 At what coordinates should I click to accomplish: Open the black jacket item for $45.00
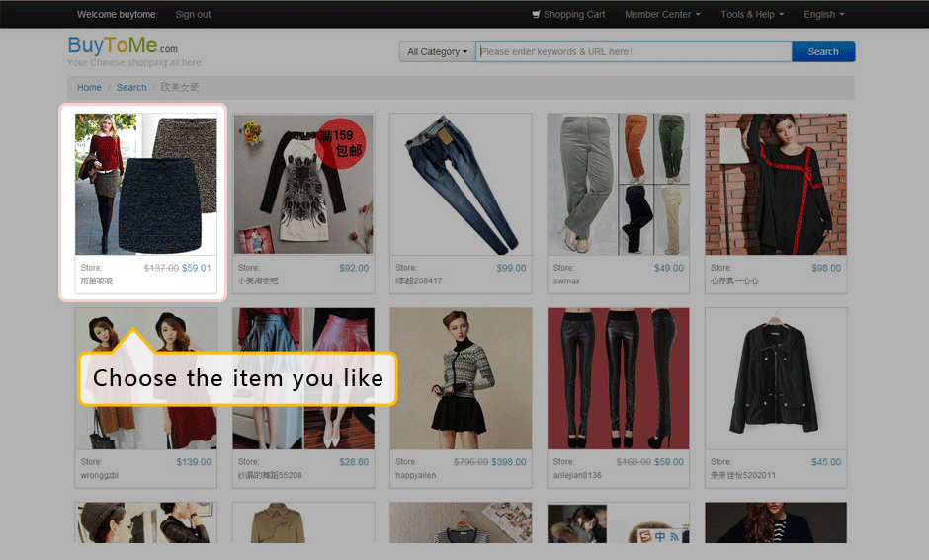(x=776, y=378)
